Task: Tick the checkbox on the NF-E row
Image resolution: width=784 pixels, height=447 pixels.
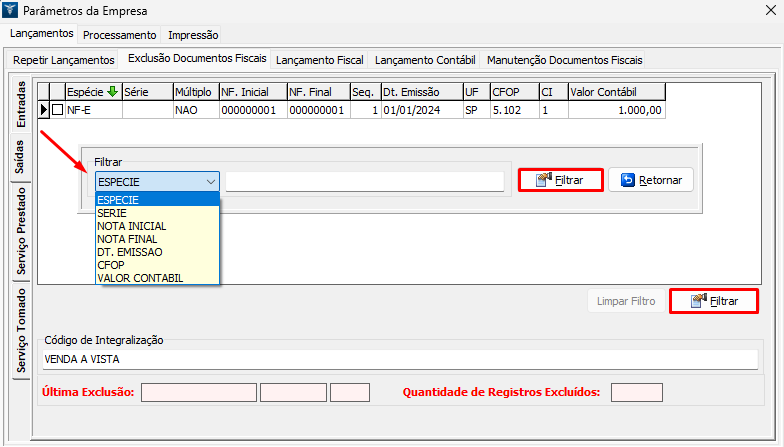Action: click(57, 110)
